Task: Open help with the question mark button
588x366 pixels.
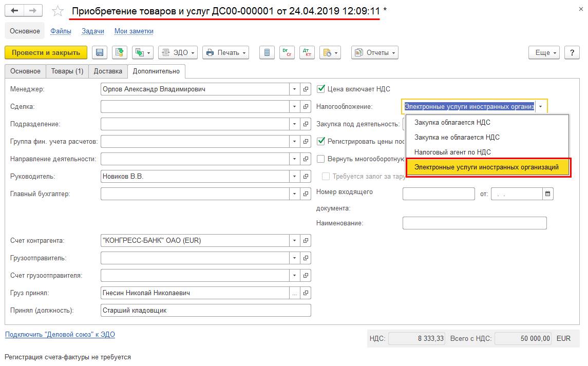Action: pos(572,52)
